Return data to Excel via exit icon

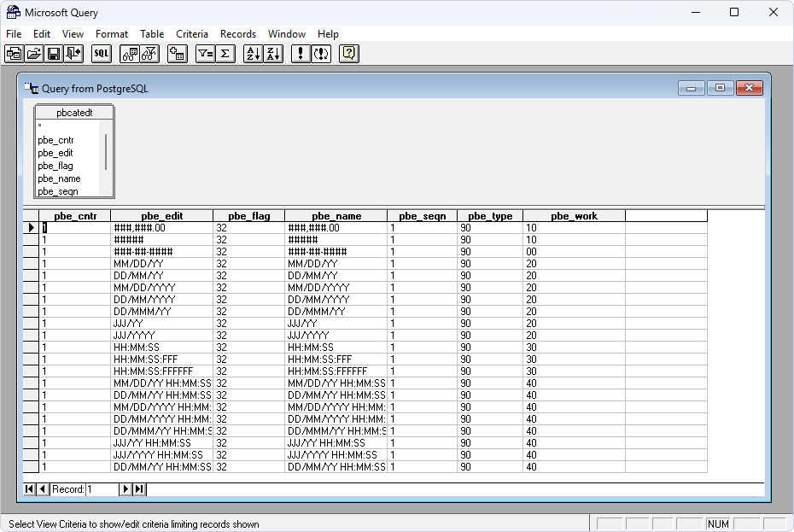pos(73,54)
